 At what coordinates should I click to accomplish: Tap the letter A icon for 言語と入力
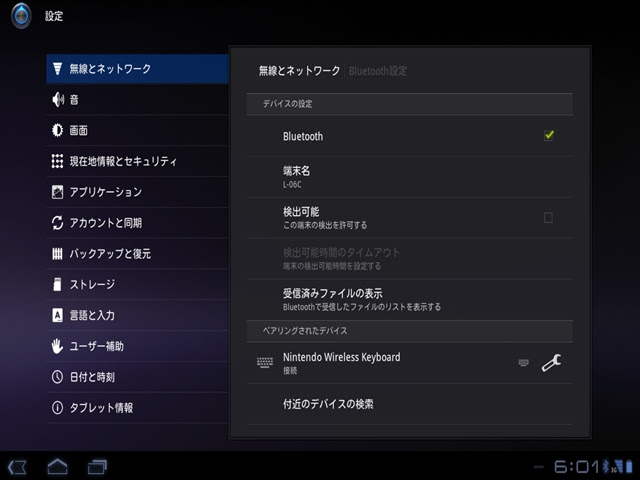(x=58, y=315)
